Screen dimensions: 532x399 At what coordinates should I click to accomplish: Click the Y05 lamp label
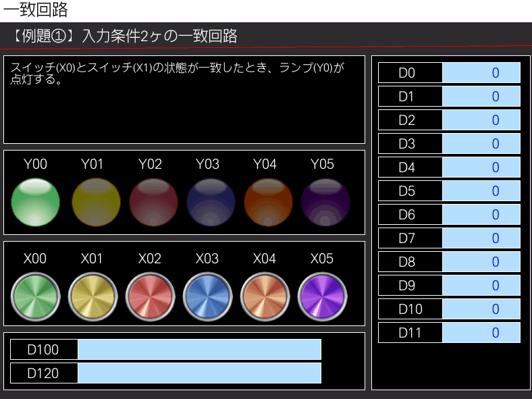click(x=322, y=164)
